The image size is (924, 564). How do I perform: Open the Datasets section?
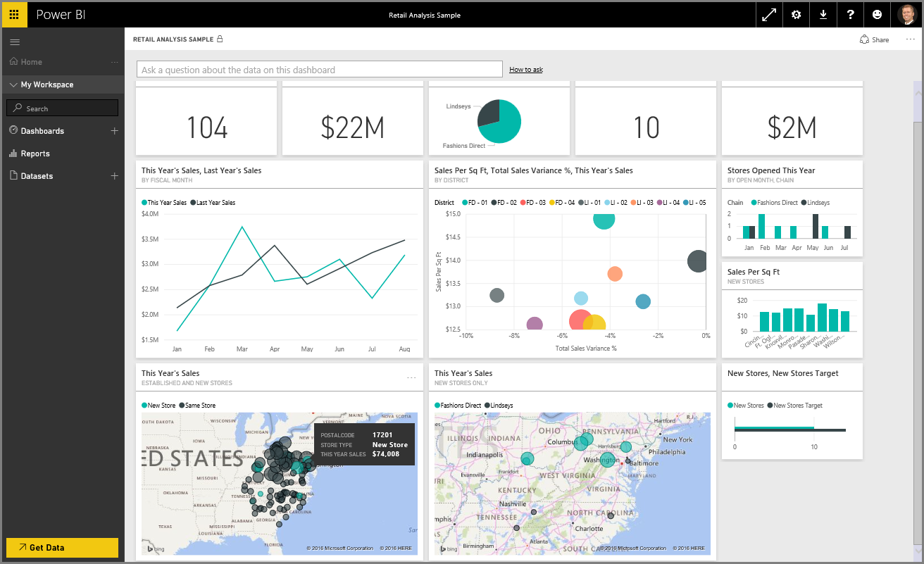coord(37,176)
